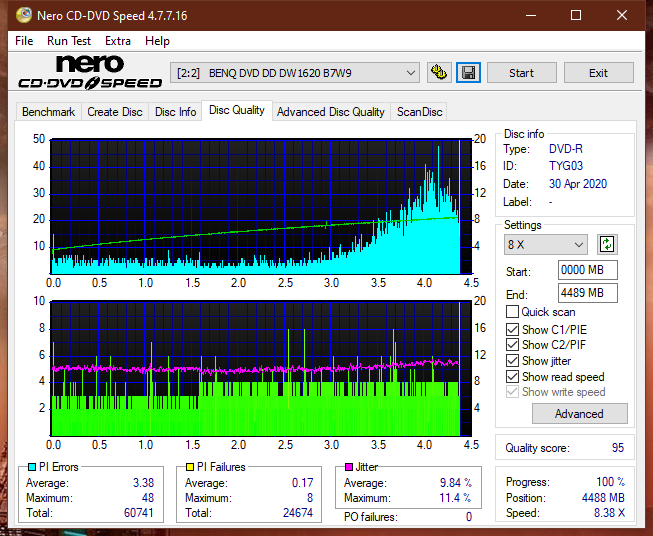
Task: Click the PO failures value 0
Action: point(469,517)
